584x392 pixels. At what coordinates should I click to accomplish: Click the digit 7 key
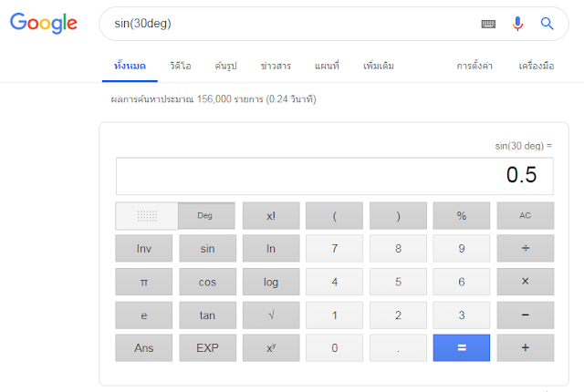pyautogui.click(x=335, y=249)
